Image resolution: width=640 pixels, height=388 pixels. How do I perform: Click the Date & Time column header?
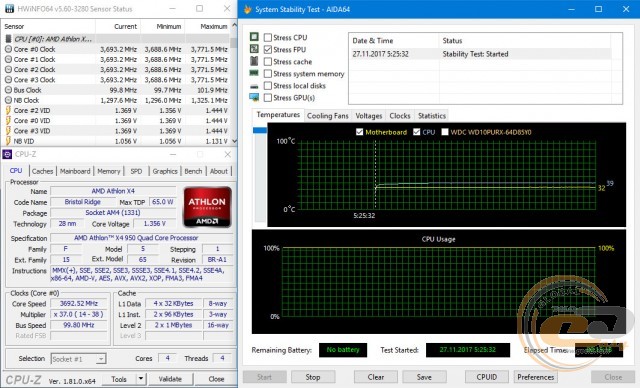394,41
